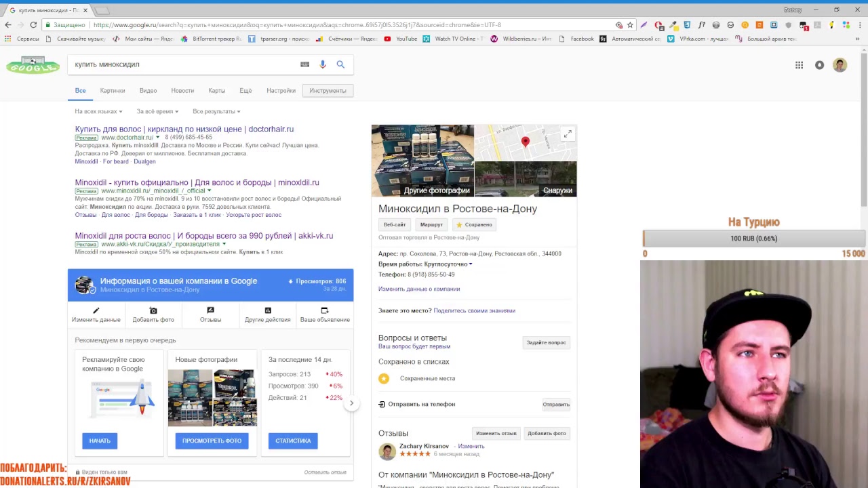Open the Chrome three-dot menu
This screenshot has height=488, width=868.
[x=859, y=25]
